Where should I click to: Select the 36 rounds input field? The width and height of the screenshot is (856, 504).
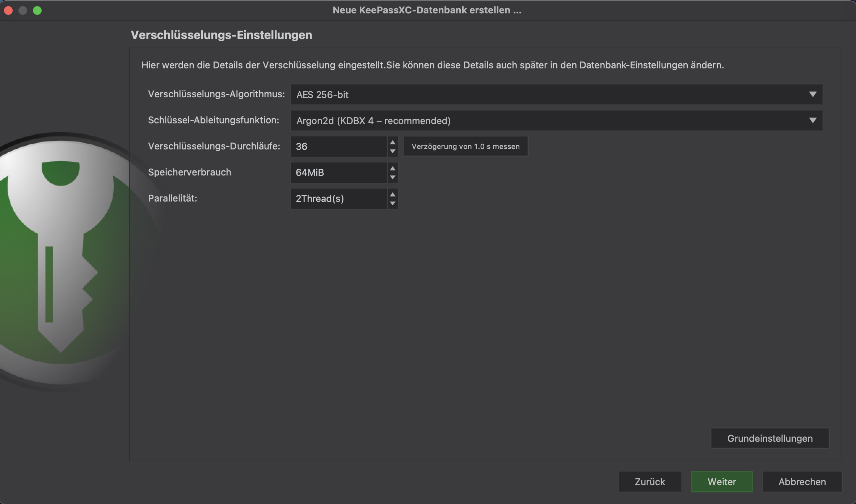click(337, 146)
